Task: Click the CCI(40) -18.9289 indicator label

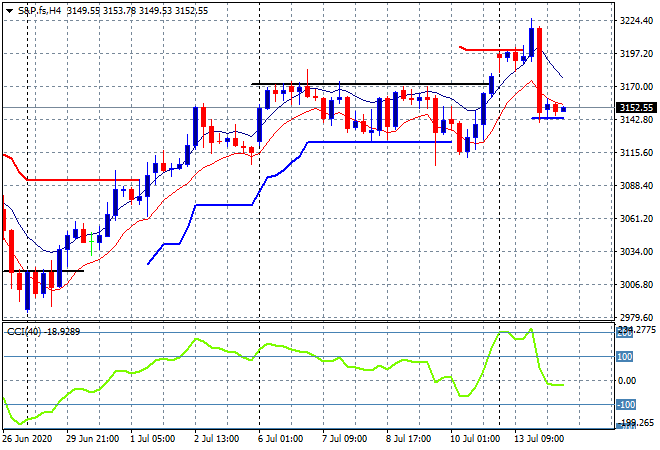Action: point(43,332)
